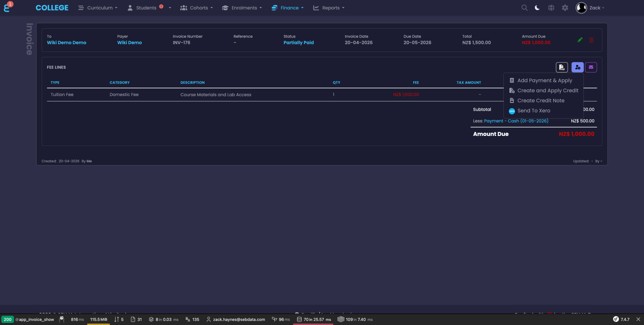Click the INV-176 invoice number
The image size is (644, 325).
[x=181, y=42]
